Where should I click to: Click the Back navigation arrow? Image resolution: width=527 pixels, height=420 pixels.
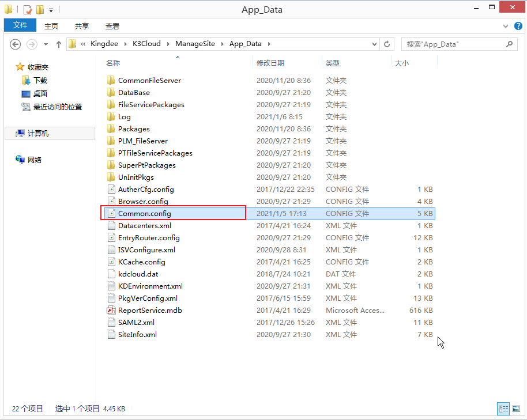click(16, 44)
